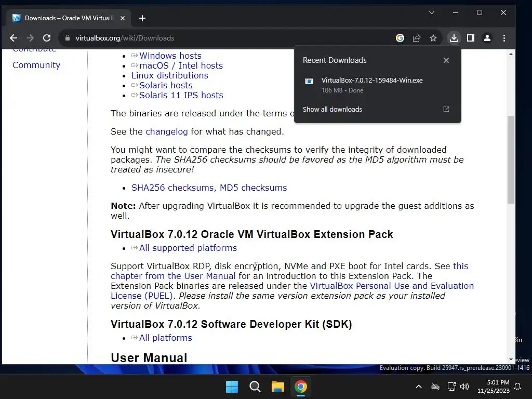The image size is (532, 399).
Task: Click the share page icon in address bar
Action: pyautogui.click(x=417, y=38)
